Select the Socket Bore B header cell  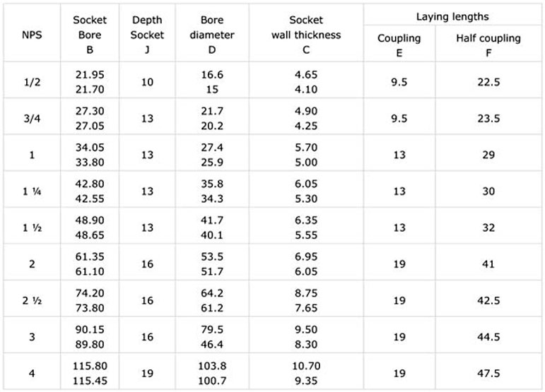point(90,35)
